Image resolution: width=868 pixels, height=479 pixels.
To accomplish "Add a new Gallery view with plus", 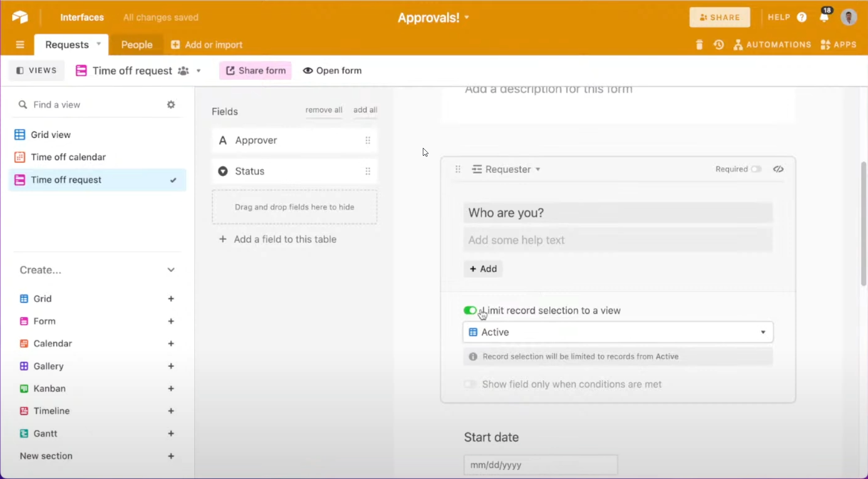I will [x=171, y=366].
